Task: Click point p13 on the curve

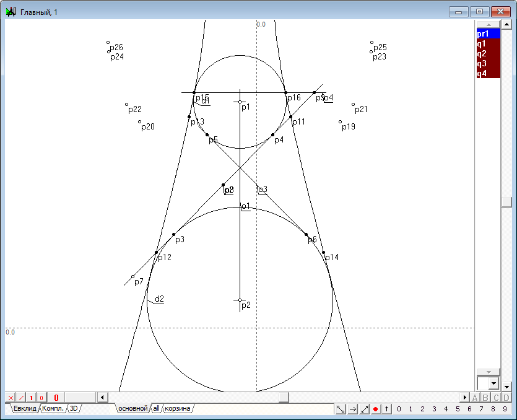Action: [x=189, y=117]
